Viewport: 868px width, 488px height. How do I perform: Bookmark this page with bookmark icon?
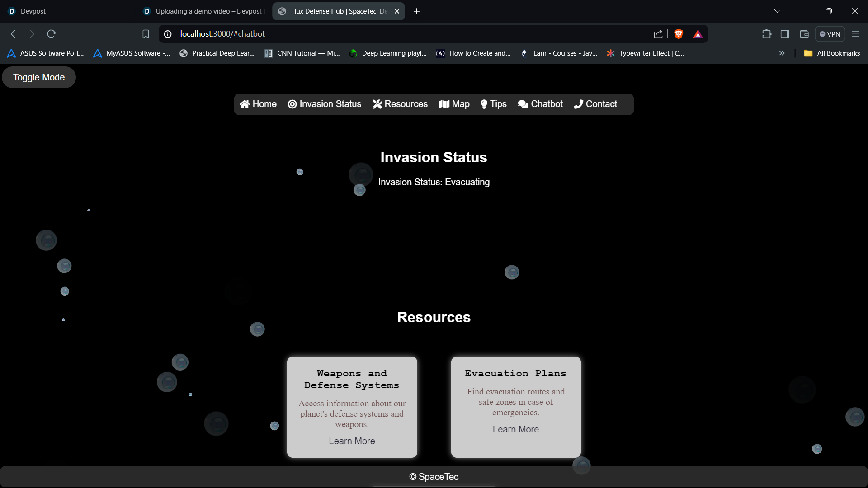coord(146,34)
